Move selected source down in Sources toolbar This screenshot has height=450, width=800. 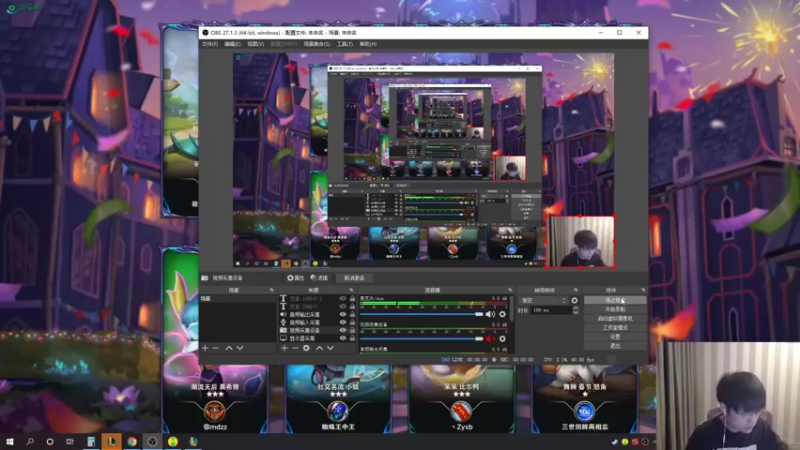[330, 348]
